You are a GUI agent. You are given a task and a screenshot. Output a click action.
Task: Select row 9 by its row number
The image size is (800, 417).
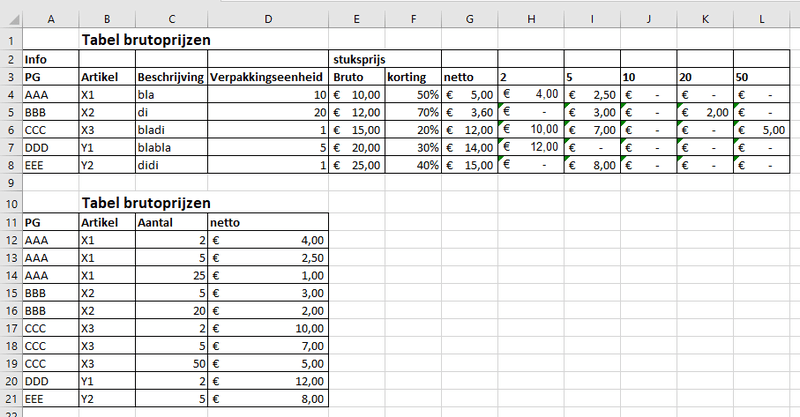10,184
